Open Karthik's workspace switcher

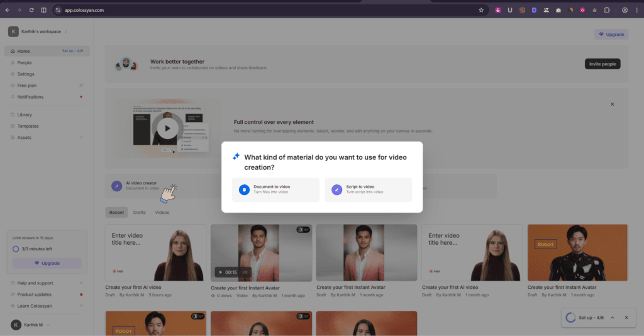pos(37,31)
